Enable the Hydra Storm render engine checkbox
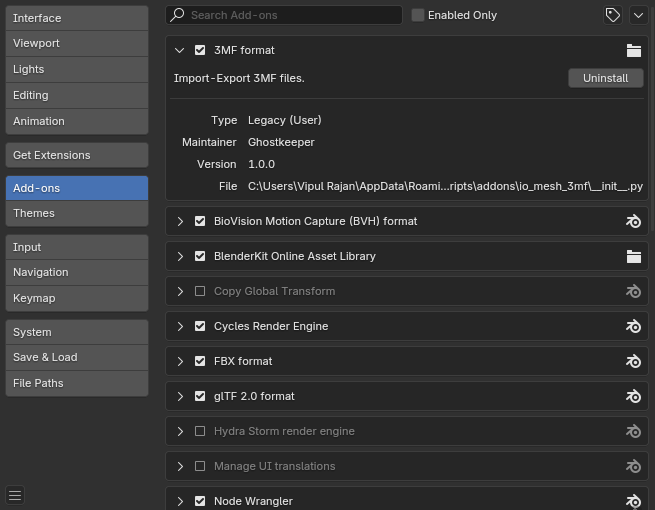This screenshot has width=655, height=510. pos(200,431)
